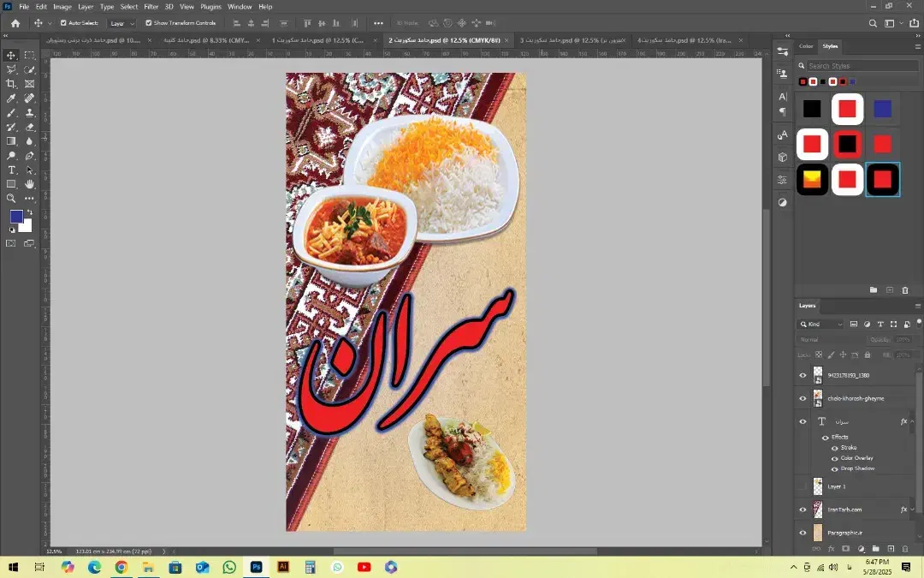Image resolution: width=924 pixels, height=578 pixels.
Task: Select the Brush tool
Action: [11, 113]
